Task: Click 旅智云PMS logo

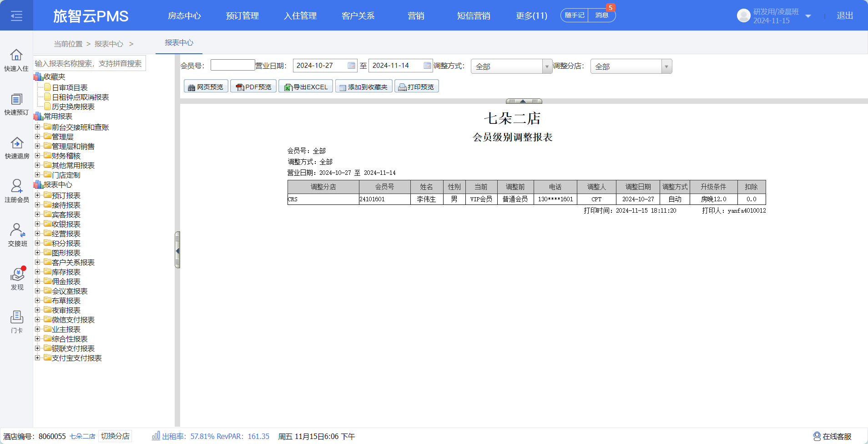Action: point(91,16)
